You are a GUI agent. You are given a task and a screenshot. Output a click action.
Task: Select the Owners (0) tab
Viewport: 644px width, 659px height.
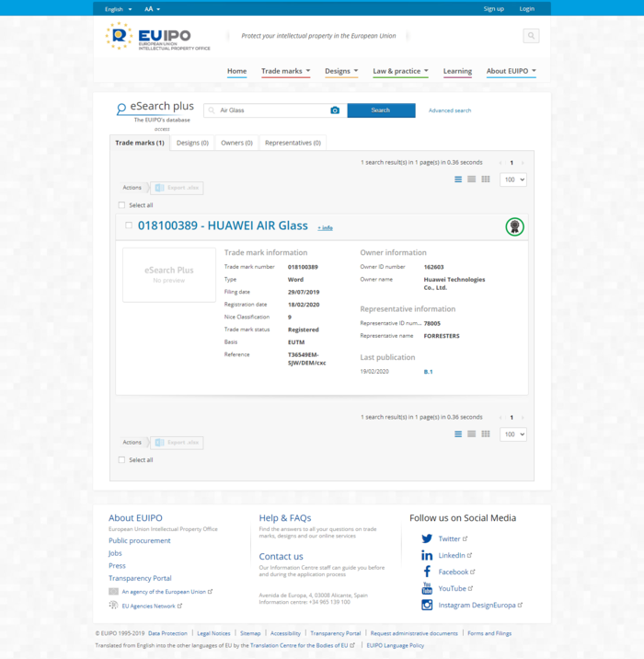(x=236, y=143)
